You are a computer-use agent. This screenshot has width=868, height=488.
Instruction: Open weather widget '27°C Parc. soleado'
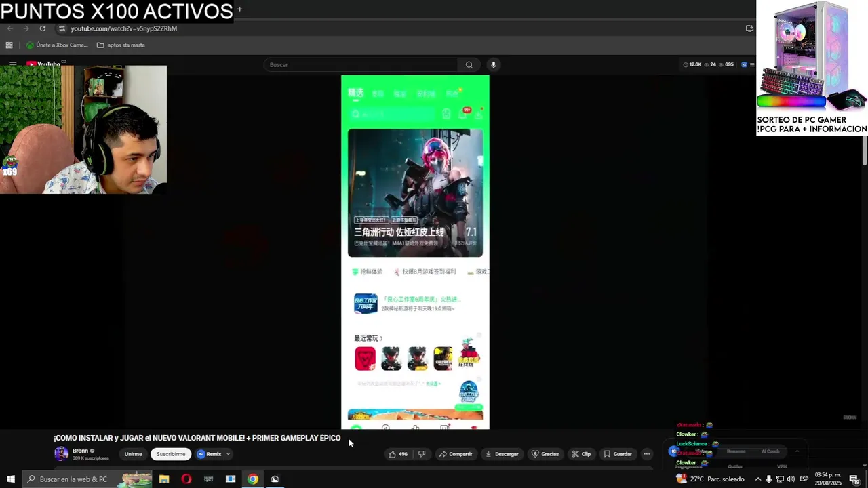pos(710,479)
